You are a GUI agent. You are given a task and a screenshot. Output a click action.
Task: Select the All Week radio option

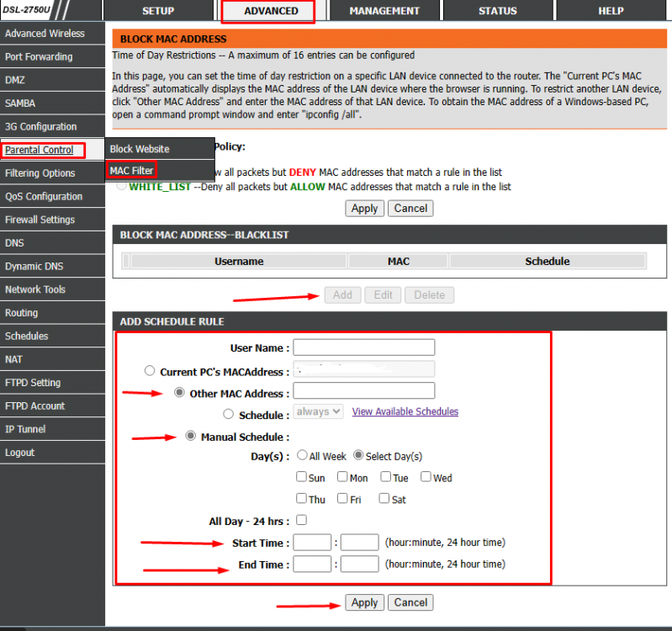(x=302, y=456)
